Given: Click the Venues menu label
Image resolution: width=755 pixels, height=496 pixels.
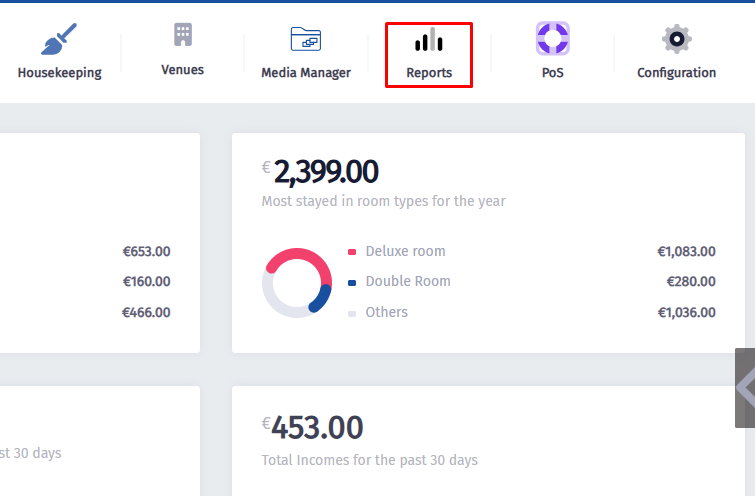Looking at the screenshot, I should point(182,70).
